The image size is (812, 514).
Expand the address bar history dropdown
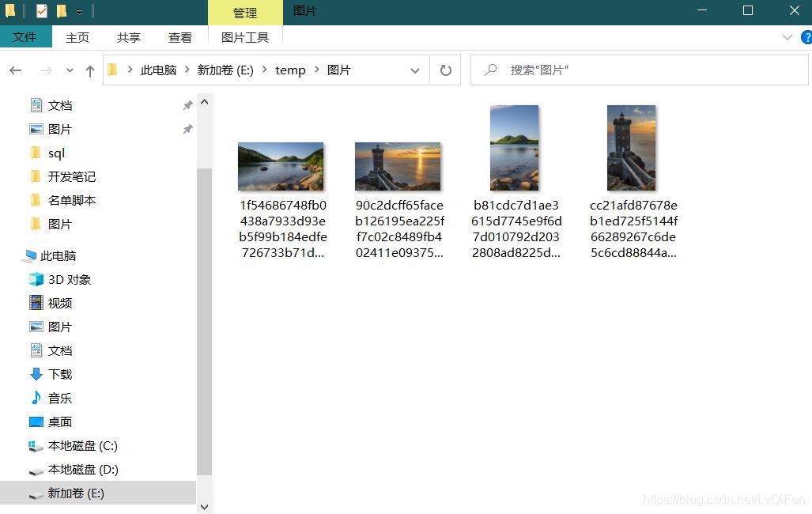coord(415,70)
